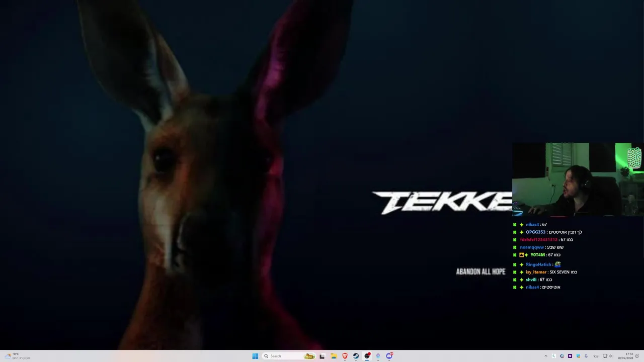Screen dimensions: 644x362
Task: Open the Windows Start menu
Action: (255, 356)
